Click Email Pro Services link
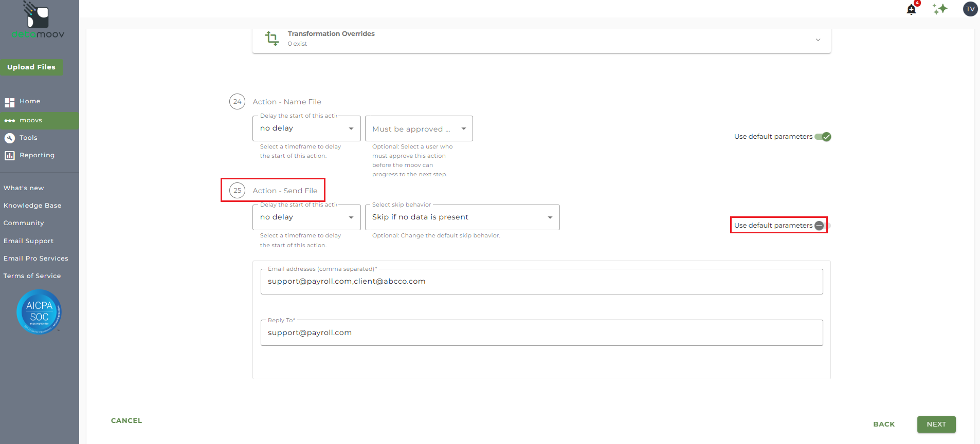 point(36,258)
